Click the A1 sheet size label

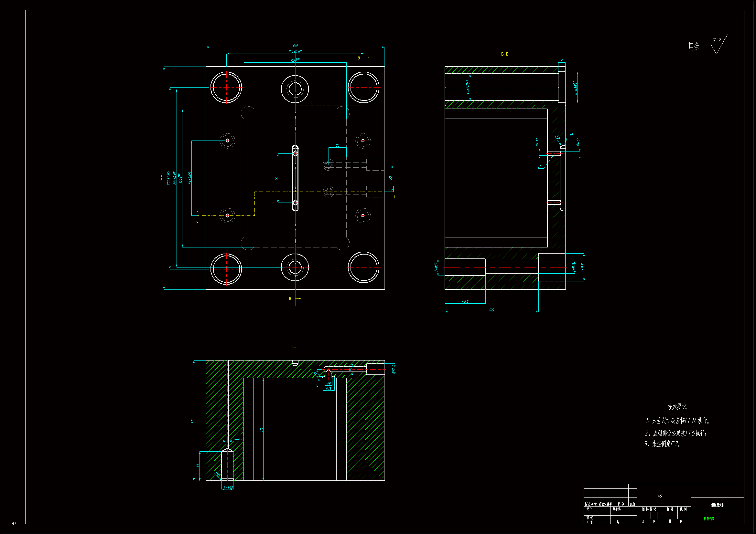click(x=14, y=523)
